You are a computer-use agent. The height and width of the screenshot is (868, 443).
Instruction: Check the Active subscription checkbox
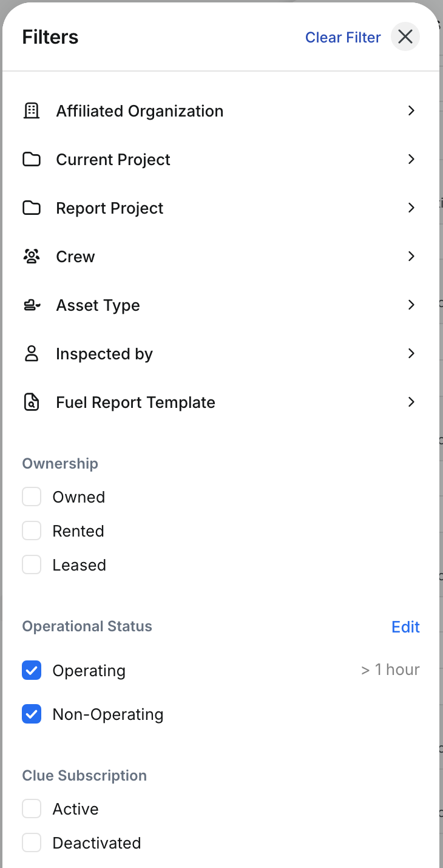coord(32,809)
